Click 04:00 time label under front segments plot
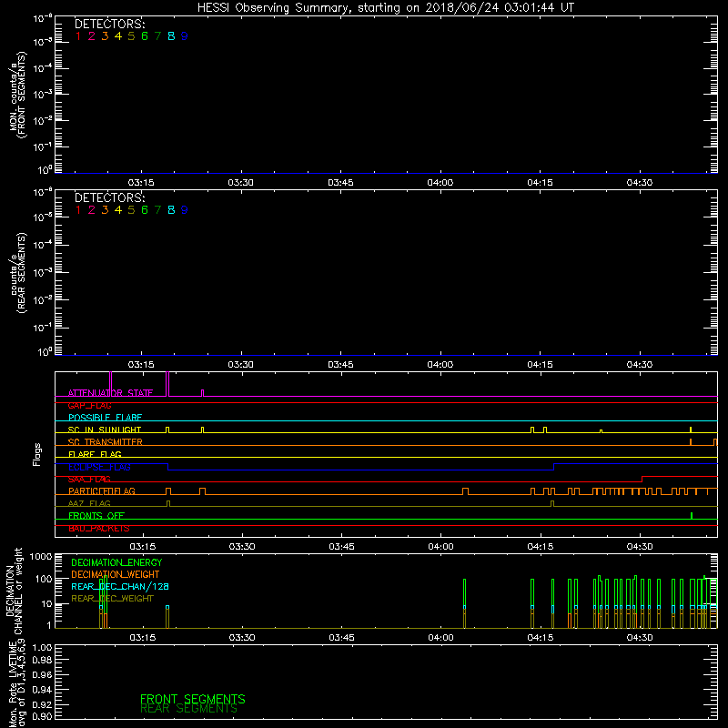Screen dimensions: 728x728 pyautogui.click(x=440, y=183)
